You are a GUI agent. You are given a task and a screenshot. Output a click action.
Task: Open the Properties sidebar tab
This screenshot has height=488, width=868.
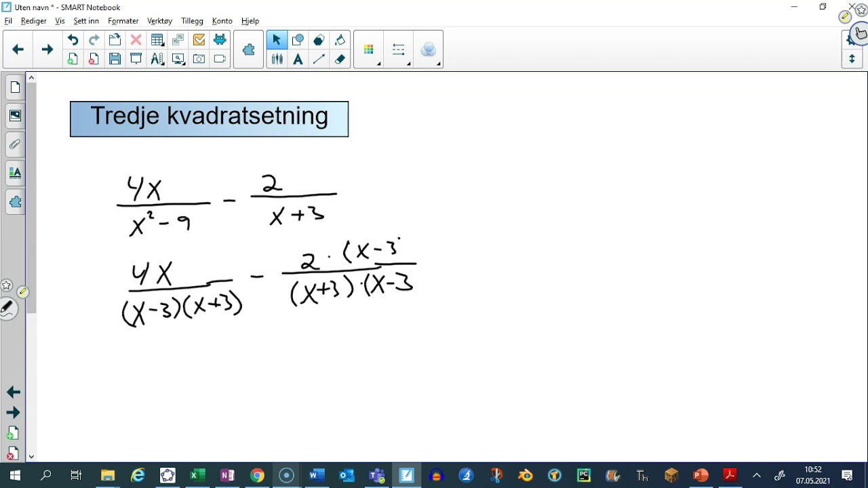click(x=15, y=173)
